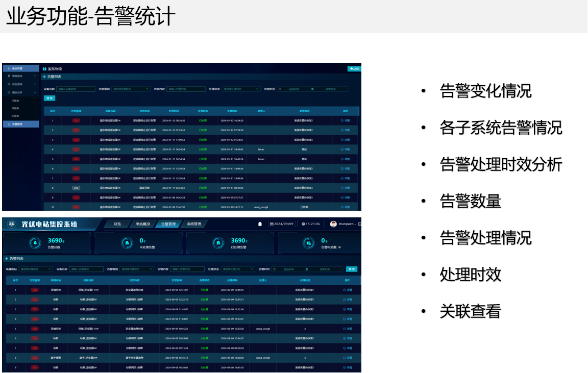
Task: Collapse the 报表分析 sidebar menu
Action: tap(20, 92)
